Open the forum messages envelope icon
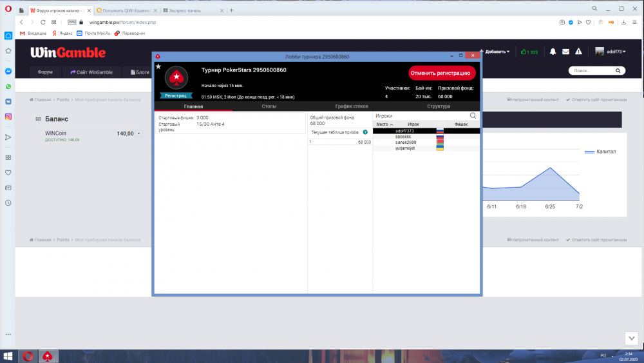This screenshot has width=644, height=363. pos(565,52)
